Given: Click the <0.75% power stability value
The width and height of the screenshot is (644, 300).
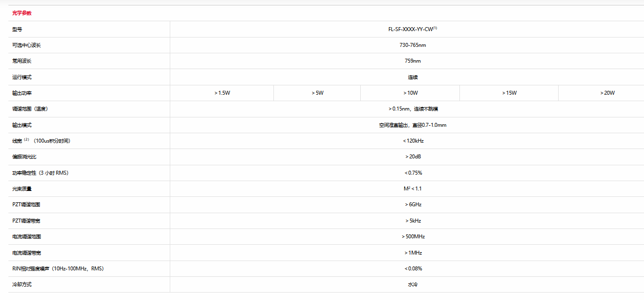Looking at the screenshot, I should pyautogui.click(x=413, y=173).
